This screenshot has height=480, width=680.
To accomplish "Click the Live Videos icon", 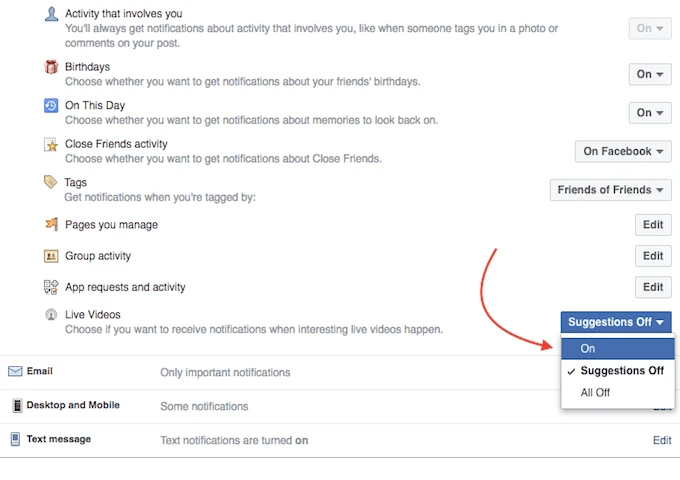I will coord(51,315).
